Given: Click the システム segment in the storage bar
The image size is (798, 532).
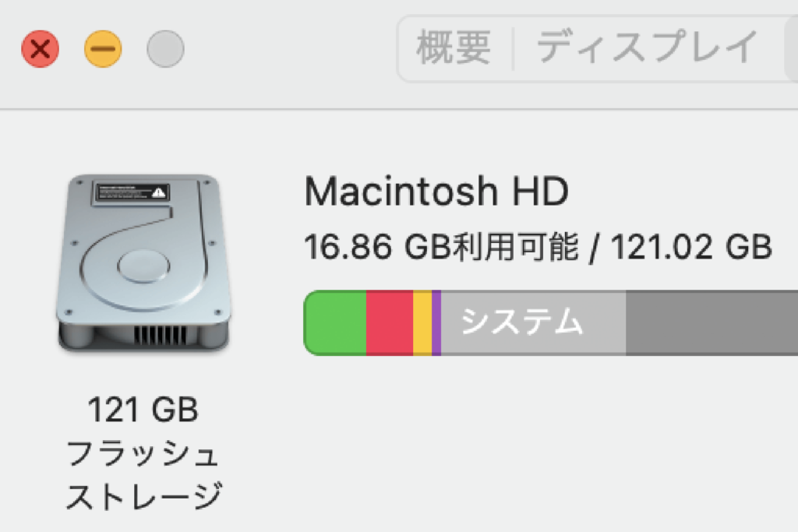Looking at the screenshot, I should coord(522,322).
